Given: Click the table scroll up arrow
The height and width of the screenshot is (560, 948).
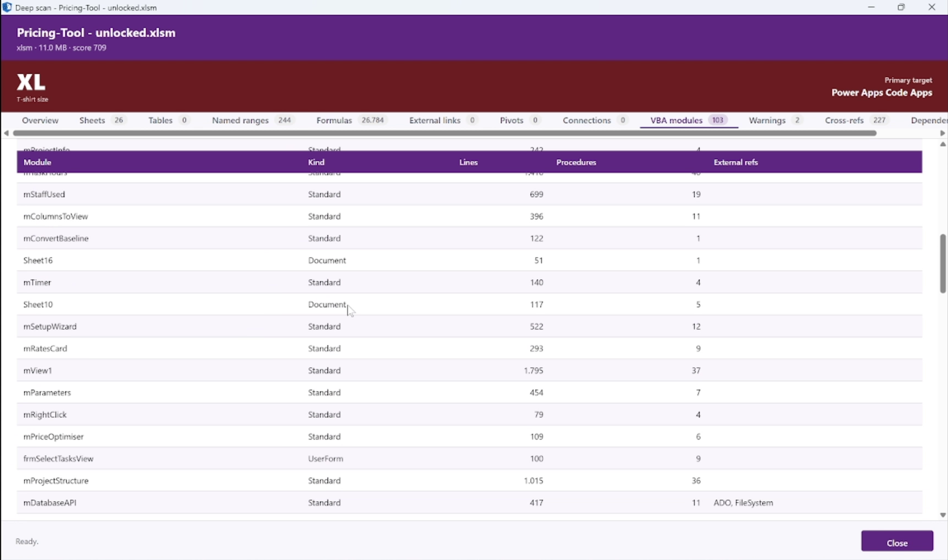Looking at the screenshot, I should pos(943,144).
